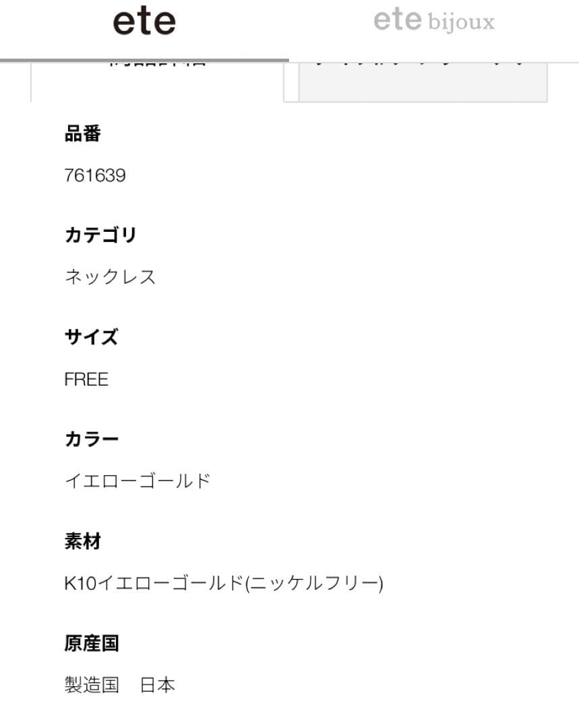Click the カテゴリ section heading

point(100,235)
